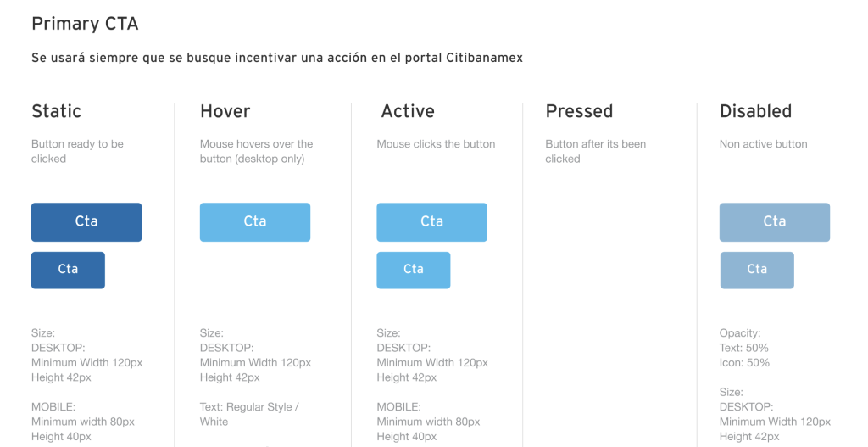Click 'Text: Regular Style / White' spec text
Screen dimensions: 868x447
point(249,414)
